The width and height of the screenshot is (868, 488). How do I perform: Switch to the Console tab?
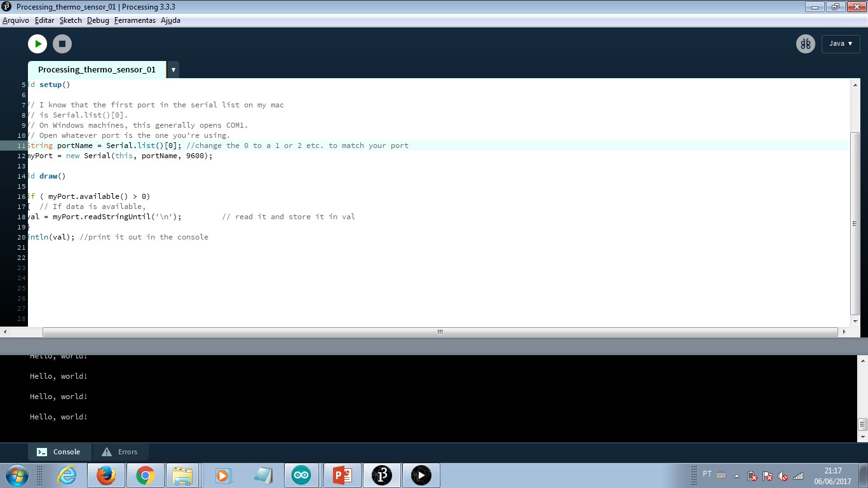click(x=58, y=452)
